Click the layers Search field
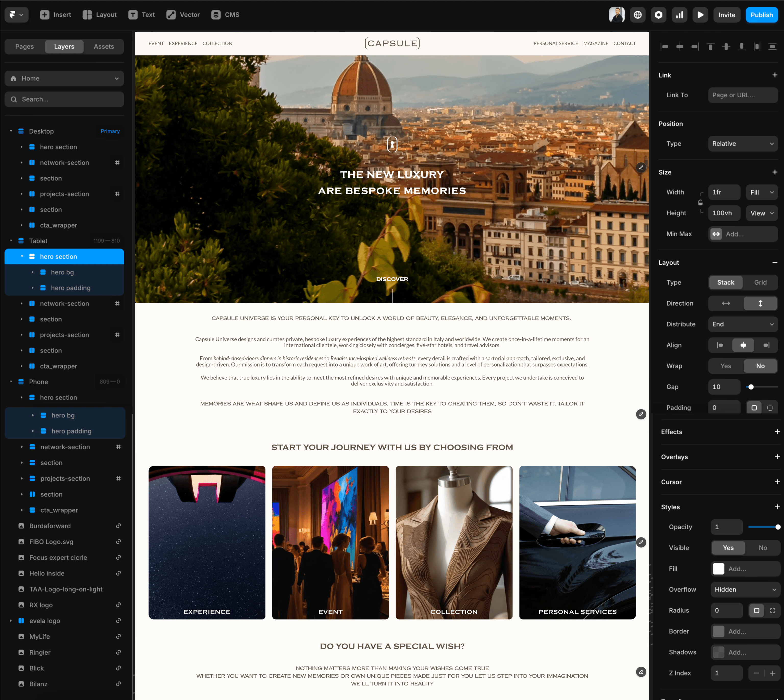Image resolution: width=784 pixels, height=700 pixels. click(x=64, y=99)
